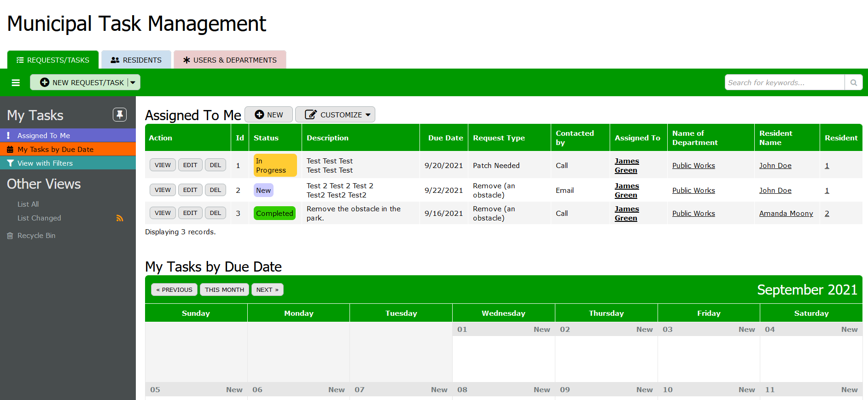Go to next month in calendar
This screenshot has height=400, width=868.
click(x=267, y=290)
